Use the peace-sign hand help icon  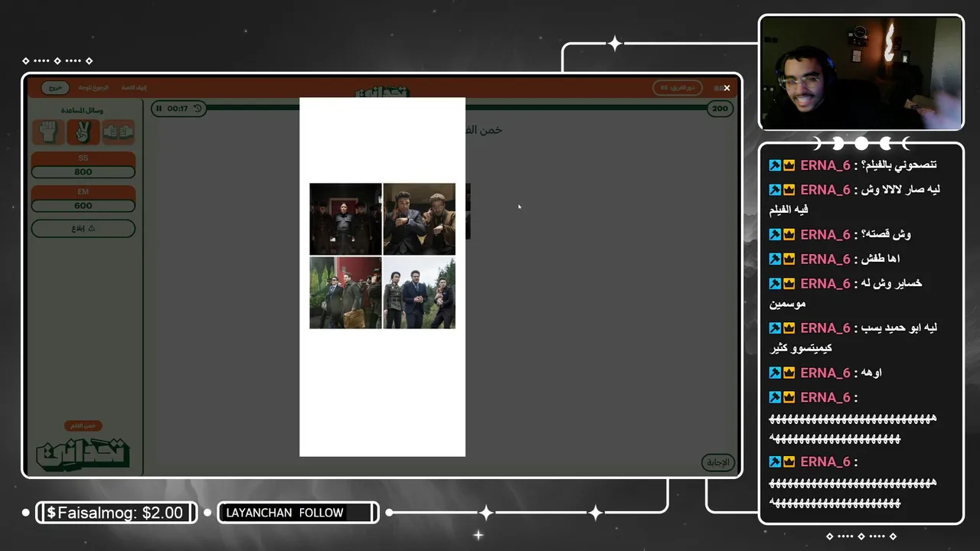point(83,132)
